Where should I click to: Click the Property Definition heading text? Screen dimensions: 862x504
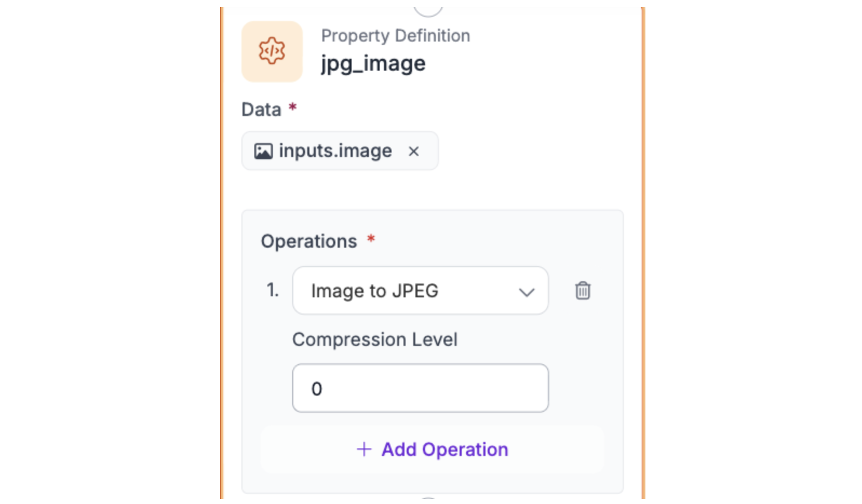(x=395, y=36)
